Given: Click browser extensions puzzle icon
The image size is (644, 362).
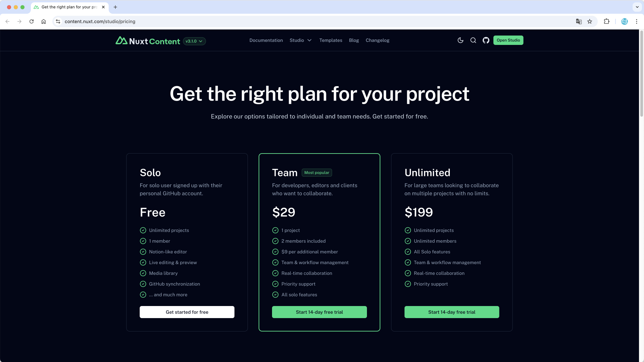Looking at the screenshot, I should [x=607, y=21].
